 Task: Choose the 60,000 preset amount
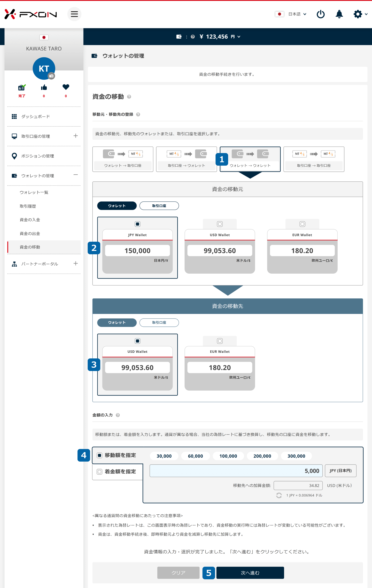coord(195,456)
